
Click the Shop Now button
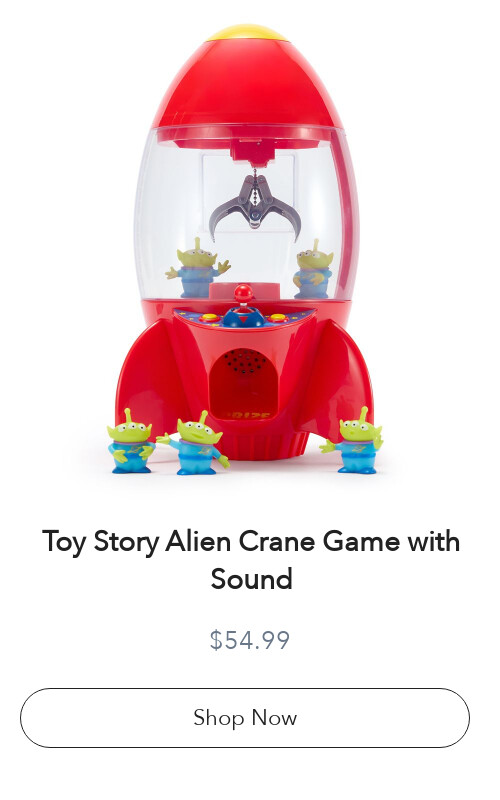point(245,718)
